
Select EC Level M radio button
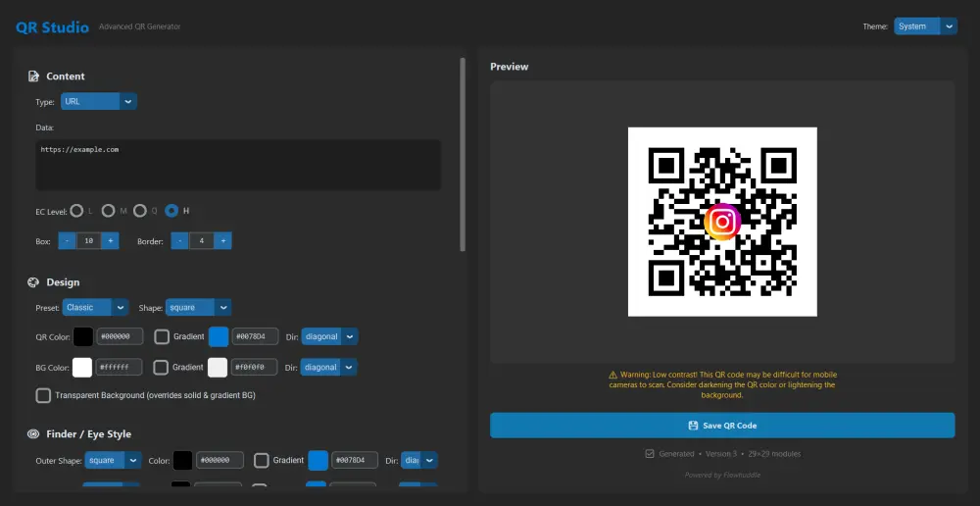108,211
